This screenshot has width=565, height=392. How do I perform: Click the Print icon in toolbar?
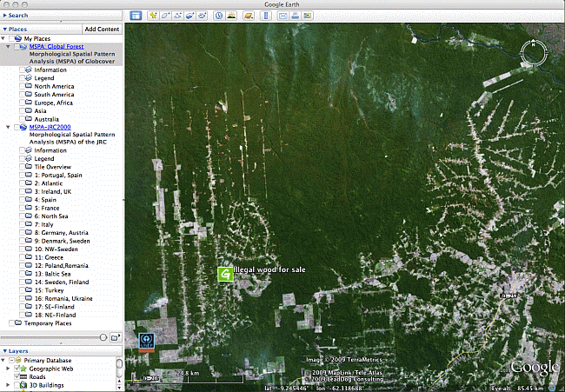(x=296, y=16)
